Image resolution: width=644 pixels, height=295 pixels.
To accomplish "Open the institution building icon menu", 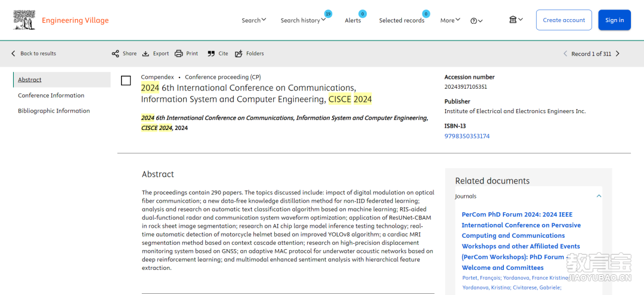I will click(x=516, y=19).
